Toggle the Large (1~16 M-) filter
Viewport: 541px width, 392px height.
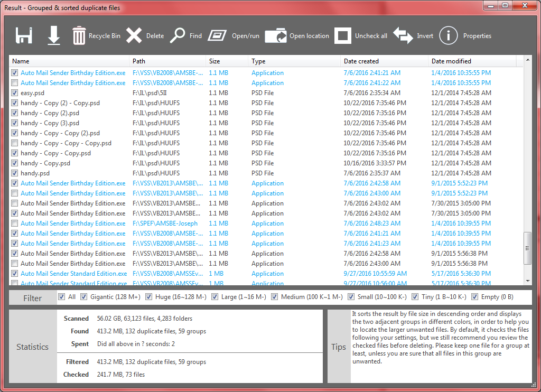point(214,297)
